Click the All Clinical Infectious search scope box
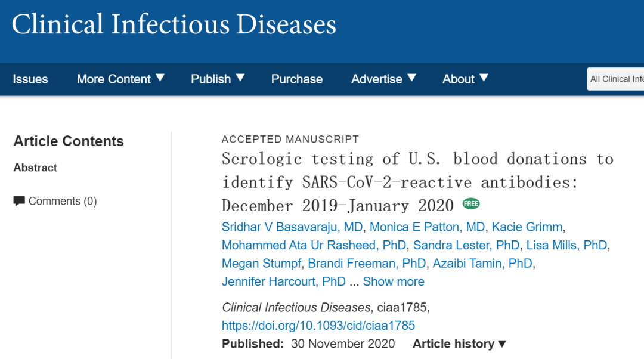The height and width of the screenshot is (359, 644). (x=617, y=79)
